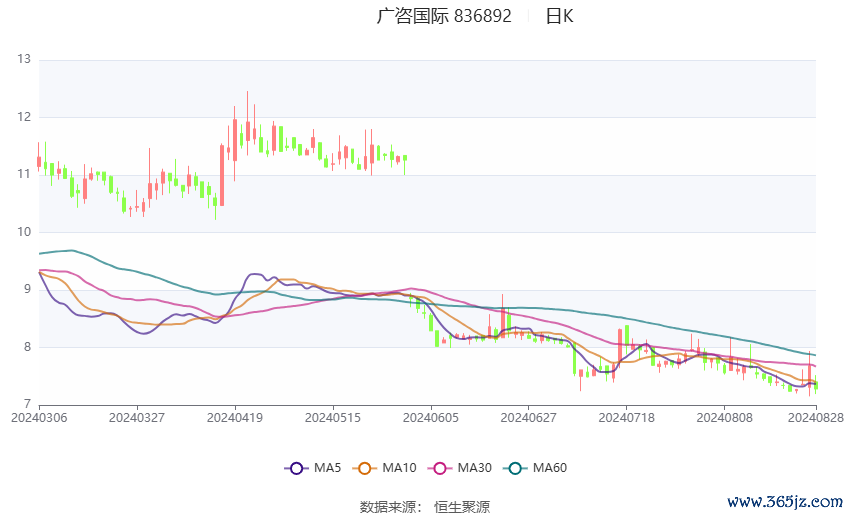Click the y-axis value 10
The image size is (850, 517).
click(24, 232)
